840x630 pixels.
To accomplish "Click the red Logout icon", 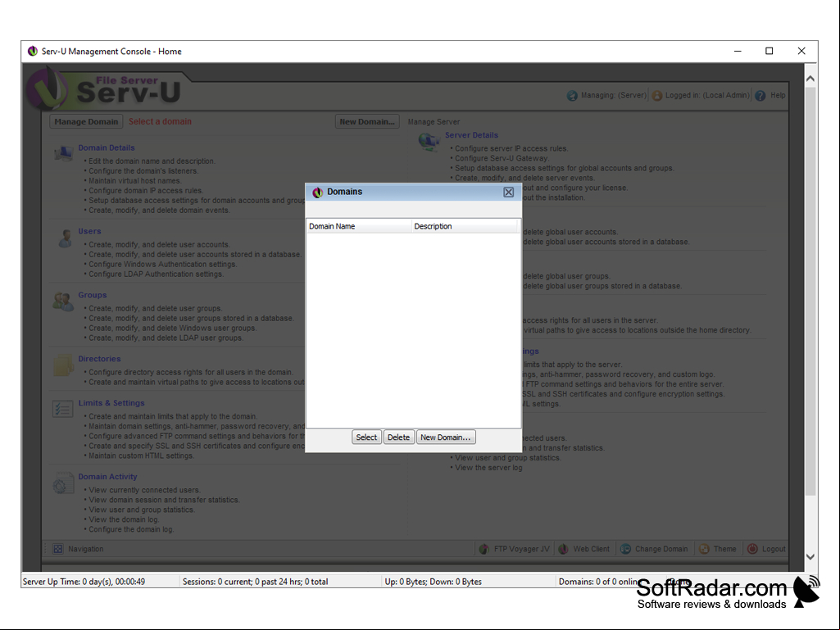I will click(752, 549).
